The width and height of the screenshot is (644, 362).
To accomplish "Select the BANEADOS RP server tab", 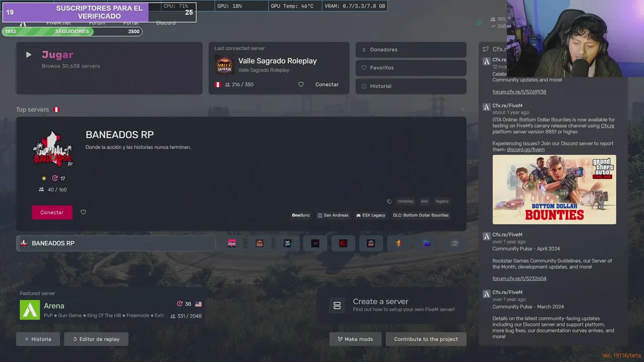I will point(116,243).
